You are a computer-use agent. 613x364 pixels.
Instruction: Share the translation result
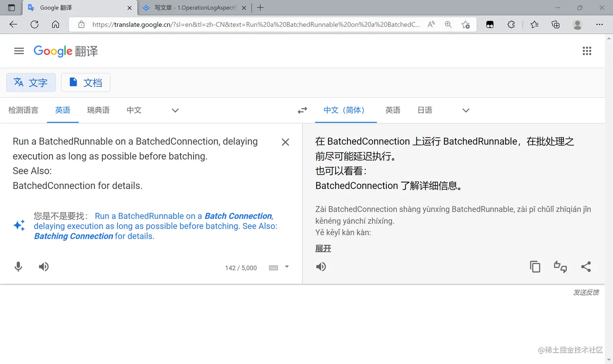[586, 267]
